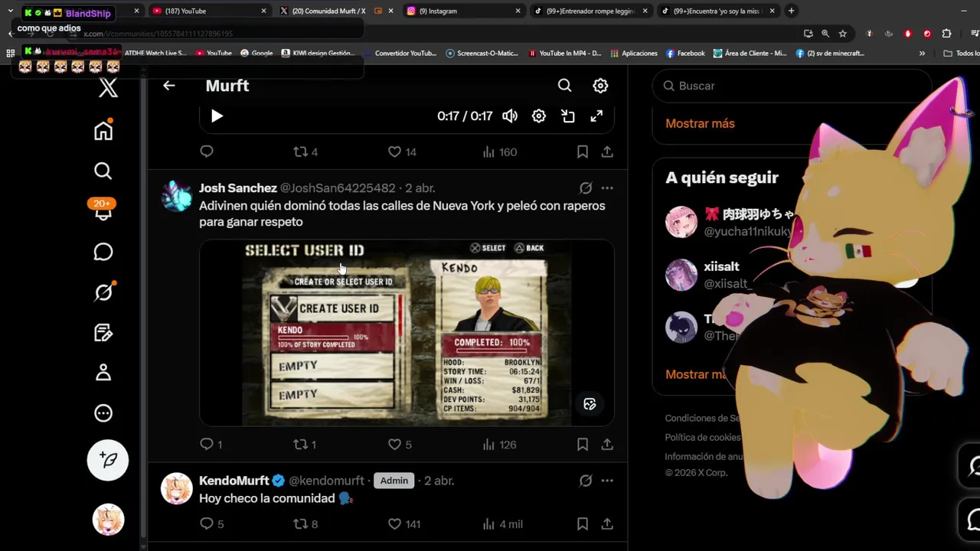Screen dimensions: 980x551
Task: Reply to Josh Sanchez's post
Action: click(211, 445)
